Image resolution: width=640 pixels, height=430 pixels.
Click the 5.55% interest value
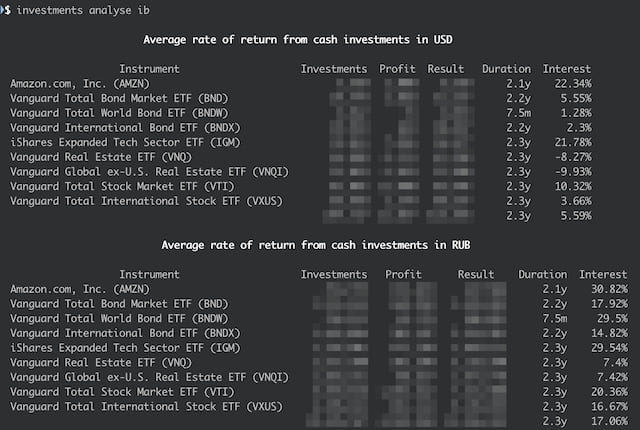tap(576, 98)
